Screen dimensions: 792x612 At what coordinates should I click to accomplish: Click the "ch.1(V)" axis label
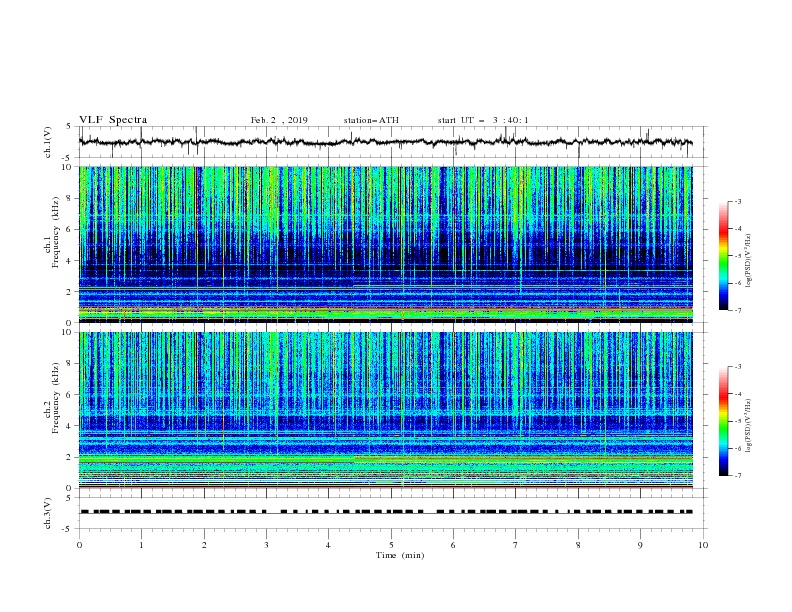(x=48, y=142)
